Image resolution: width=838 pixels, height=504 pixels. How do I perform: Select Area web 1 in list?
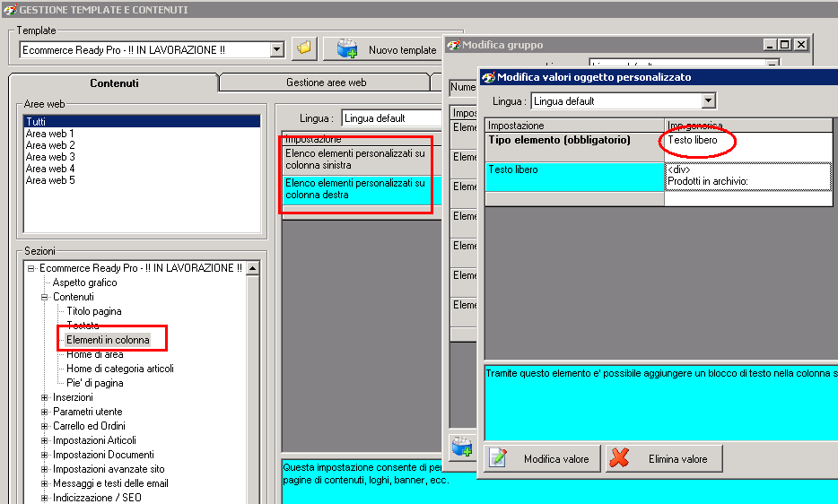pyautogui.click(x=49, y=133)
